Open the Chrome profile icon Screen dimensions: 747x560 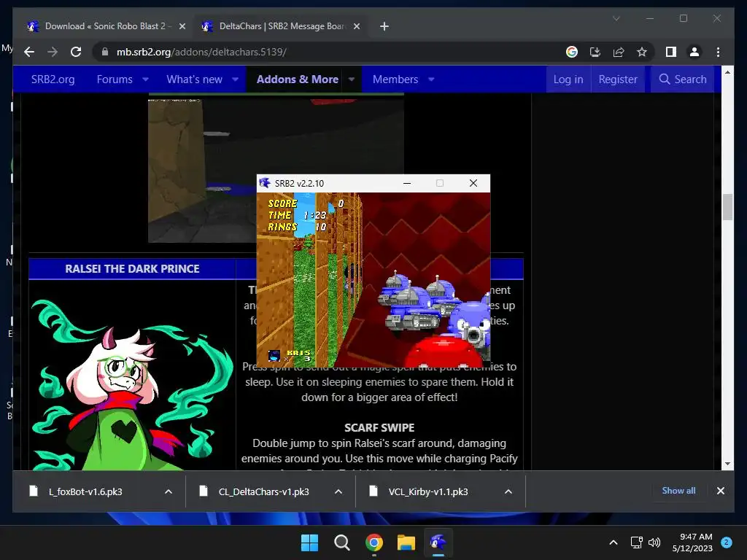[694, 52]
